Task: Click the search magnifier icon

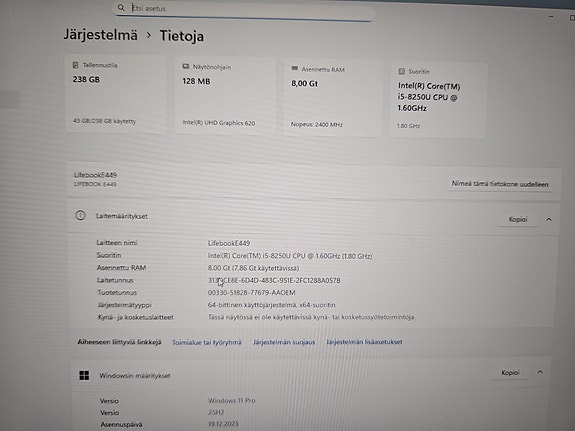Action: click(x=121, y=7)
